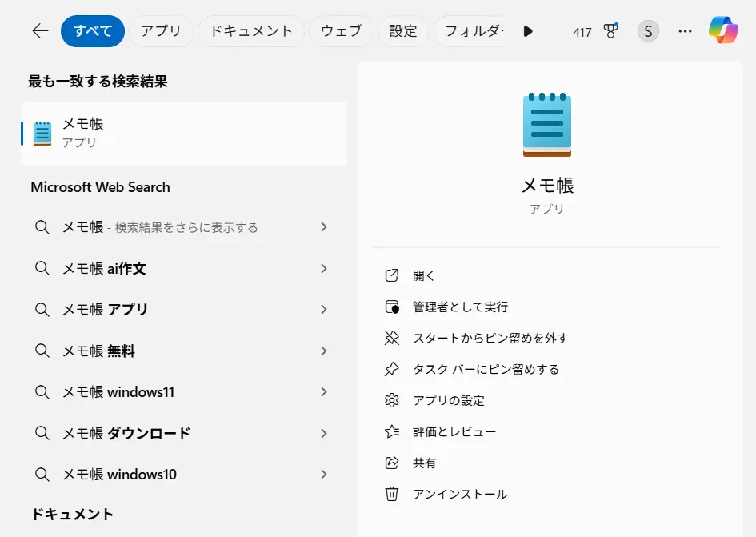Open 評価とレビュー
The image size is (756, 537).
coord(454,431)
